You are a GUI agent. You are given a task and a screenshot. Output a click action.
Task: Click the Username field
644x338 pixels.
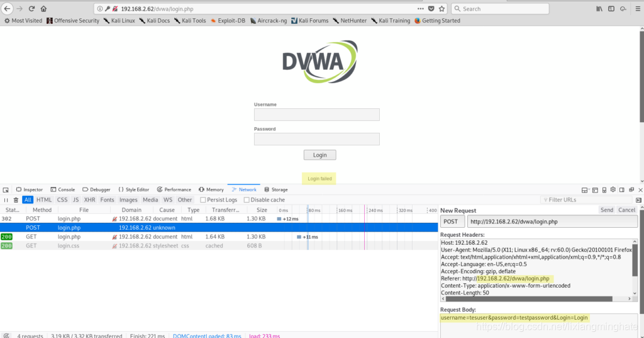(317, 115)
